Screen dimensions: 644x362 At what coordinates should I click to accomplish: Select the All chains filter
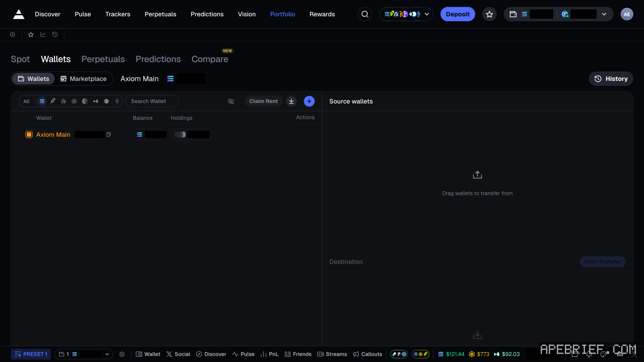coord(26,101)
